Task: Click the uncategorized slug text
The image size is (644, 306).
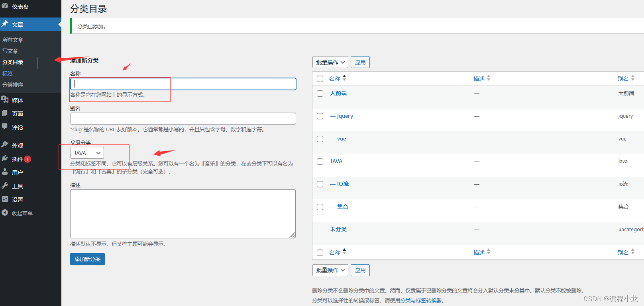Action: (631, 229)
